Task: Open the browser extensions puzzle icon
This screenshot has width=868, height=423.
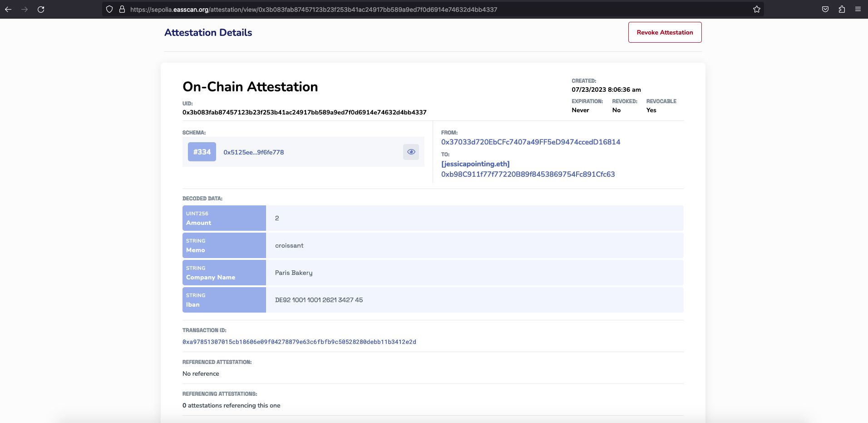Action: pos(842,9)
